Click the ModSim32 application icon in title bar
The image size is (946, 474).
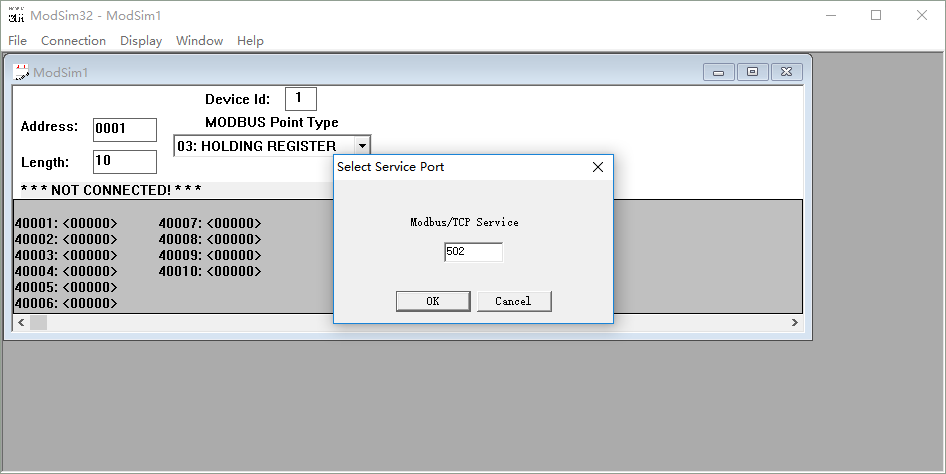coord(16,15)
